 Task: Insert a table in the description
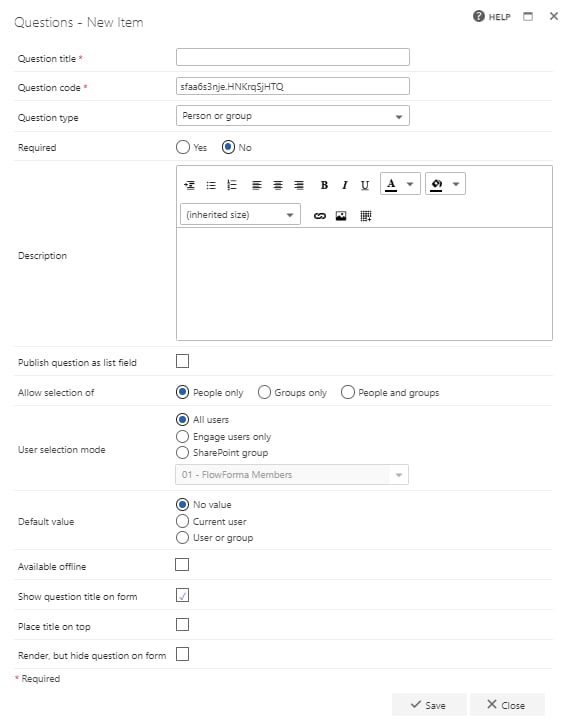(x=366, y=215)
